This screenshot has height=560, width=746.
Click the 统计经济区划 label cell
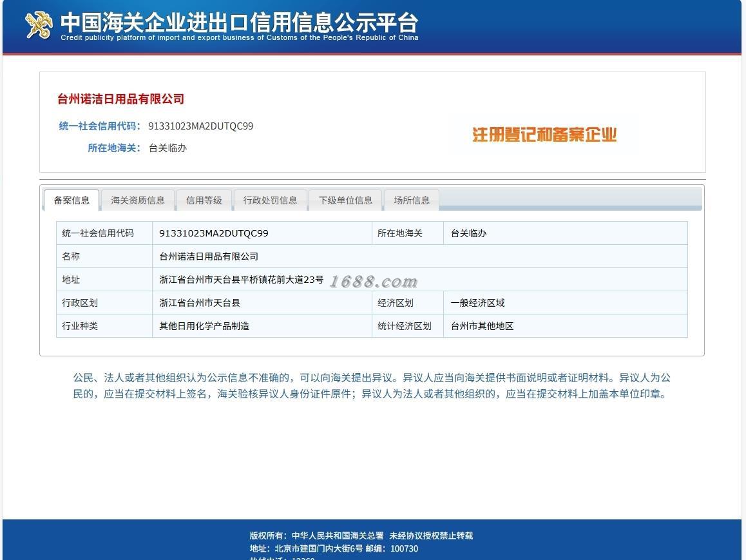408,326
